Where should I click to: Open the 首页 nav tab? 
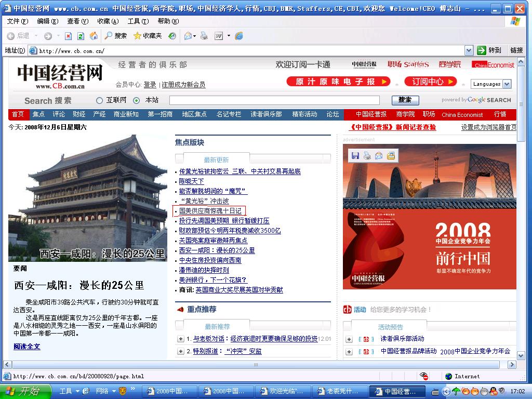[x=18, y=114]
